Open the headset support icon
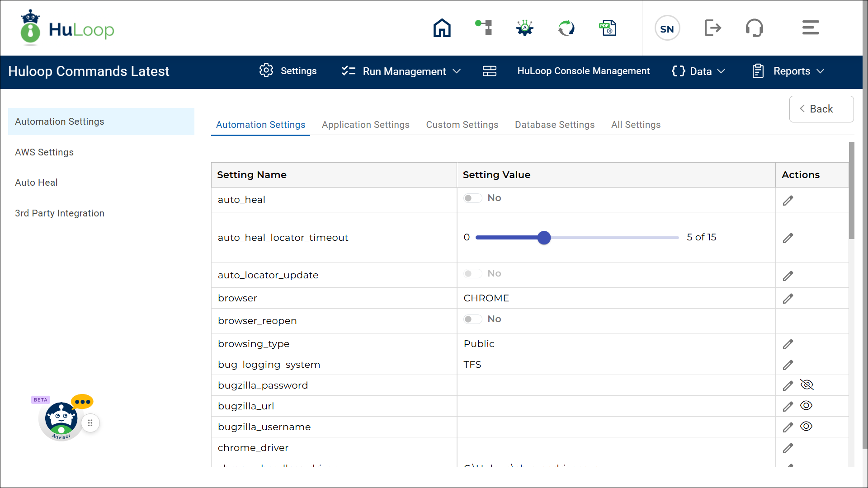The width and height of the screenshot is (868, 488). (x=754, y=28)
